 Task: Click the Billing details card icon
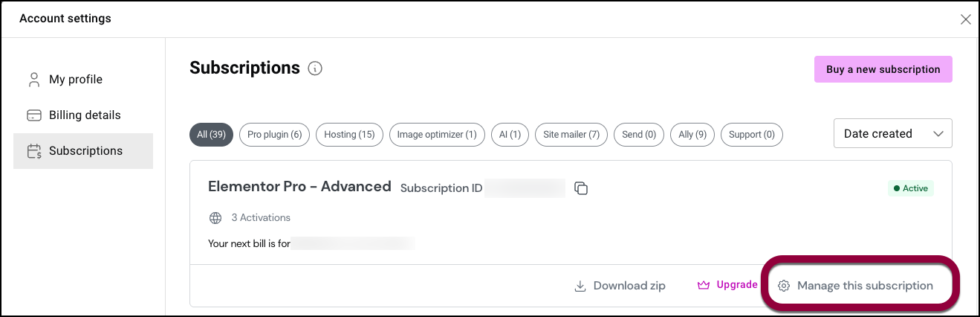[33, 115]
